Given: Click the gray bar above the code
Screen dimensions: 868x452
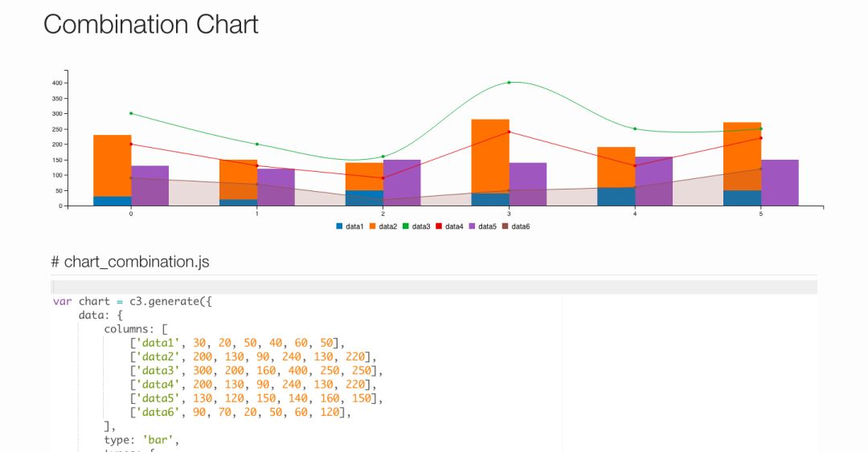Looking at the screenshot, I should (x=434, y=287).
